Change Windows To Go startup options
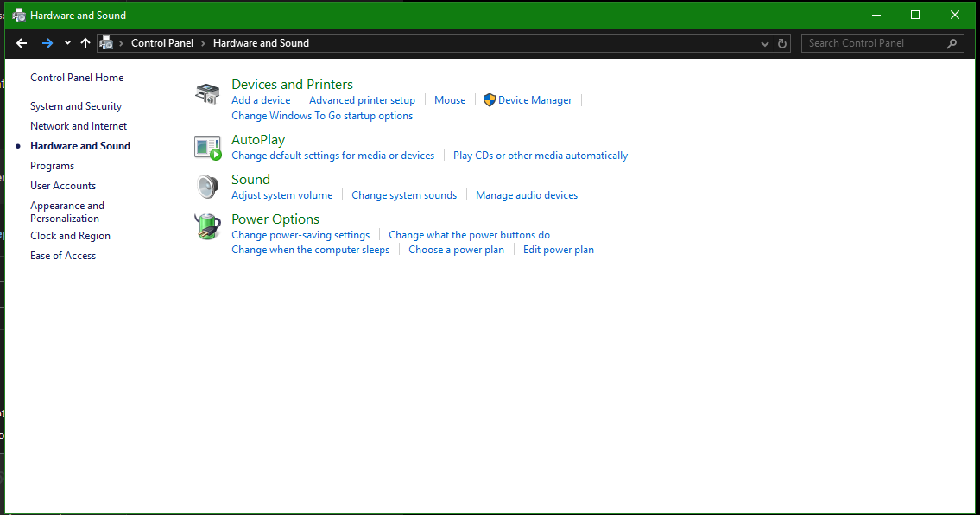 click(x=323, y=116)
